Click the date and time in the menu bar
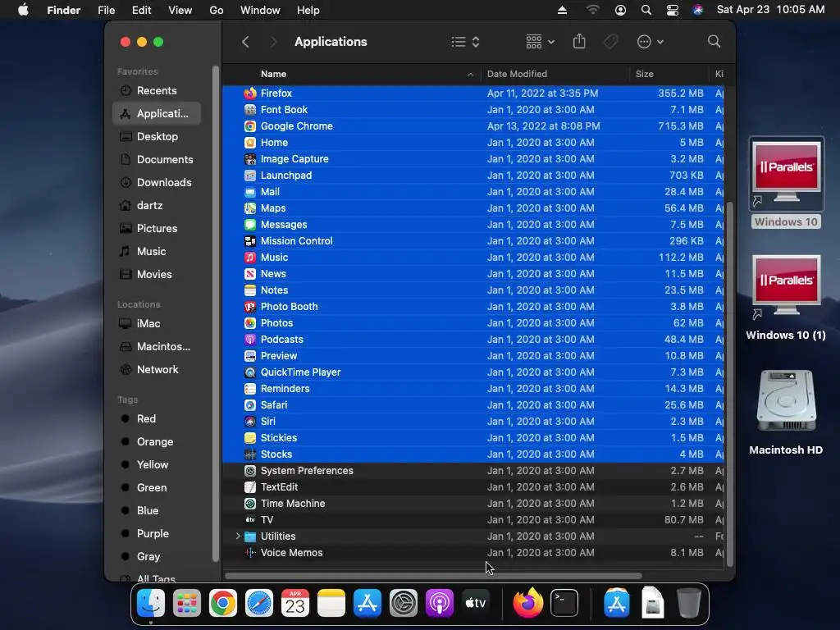 tap(770, 10)
